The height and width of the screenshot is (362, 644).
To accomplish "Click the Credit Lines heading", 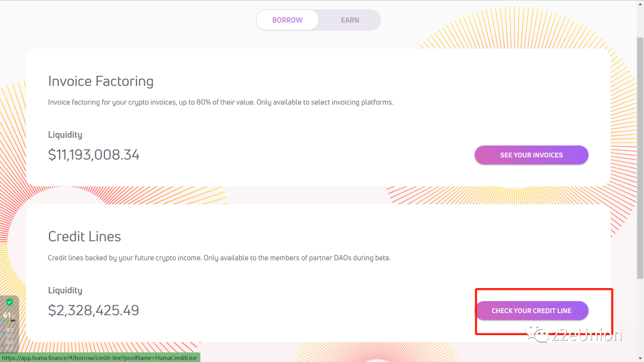I will click(x=85, y=237).
